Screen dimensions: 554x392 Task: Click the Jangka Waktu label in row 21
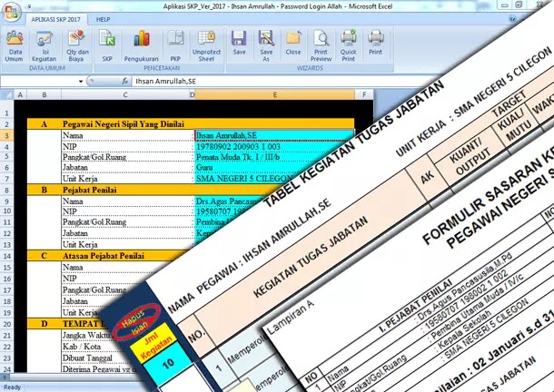click(86, 335)
